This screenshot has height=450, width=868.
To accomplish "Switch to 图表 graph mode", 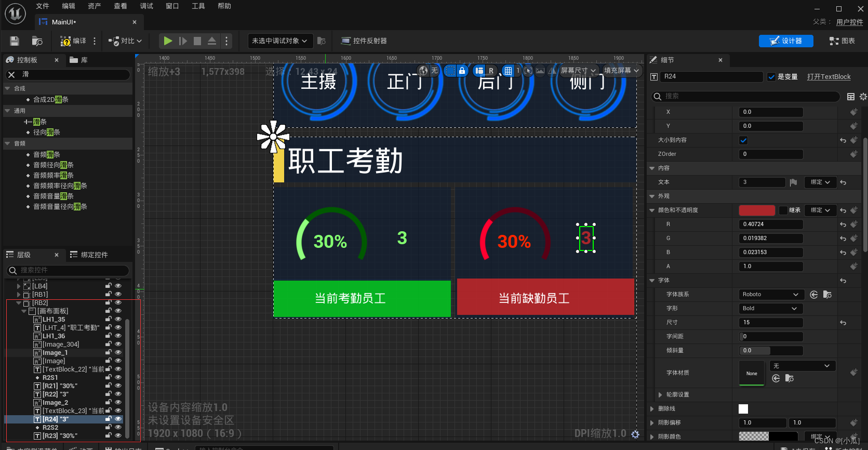I will pyautogui.click(x=842, y=41).
